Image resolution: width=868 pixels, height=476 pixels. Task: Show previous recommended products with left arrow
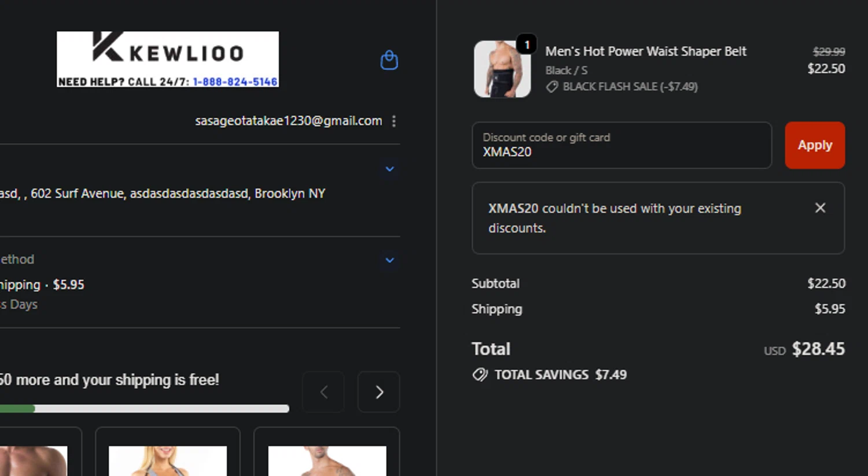323,392
